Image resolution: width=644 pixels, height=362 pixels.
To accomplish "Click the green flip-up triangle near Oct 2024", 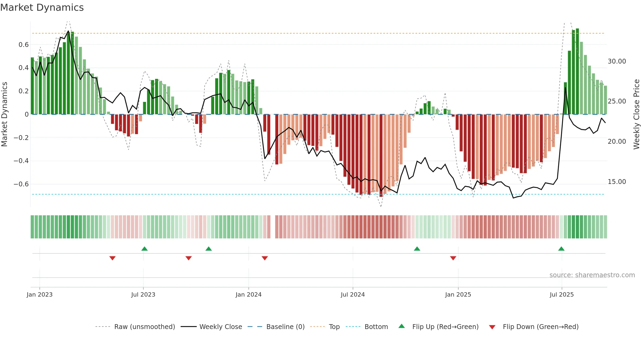I will 417,249.
